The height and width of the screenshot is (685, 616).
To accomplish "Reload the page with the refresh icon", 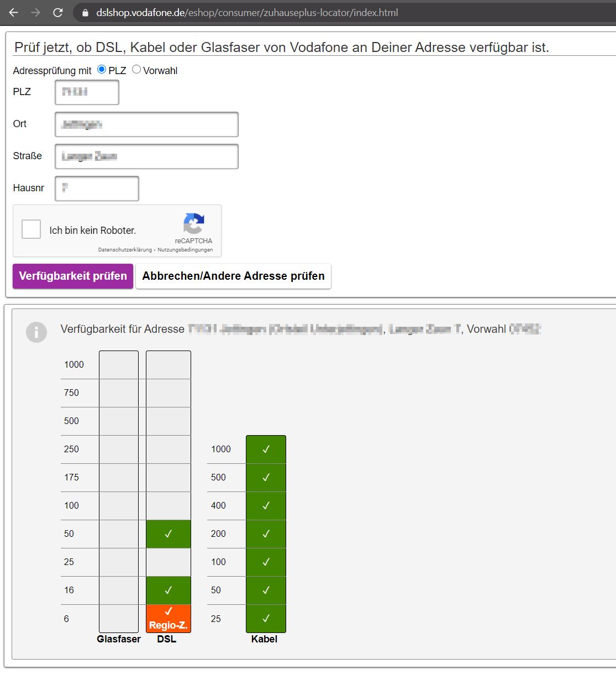I will pos(58,12).
